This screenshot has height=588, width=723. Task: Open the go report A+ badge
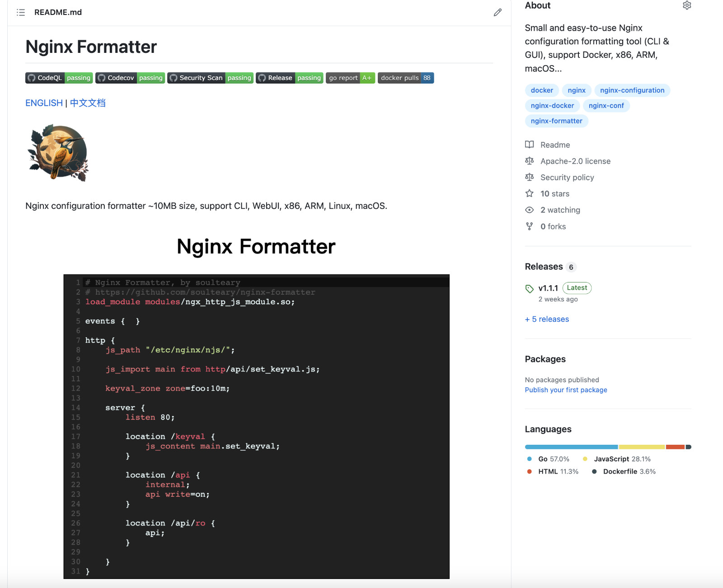(x=350, y=78)
